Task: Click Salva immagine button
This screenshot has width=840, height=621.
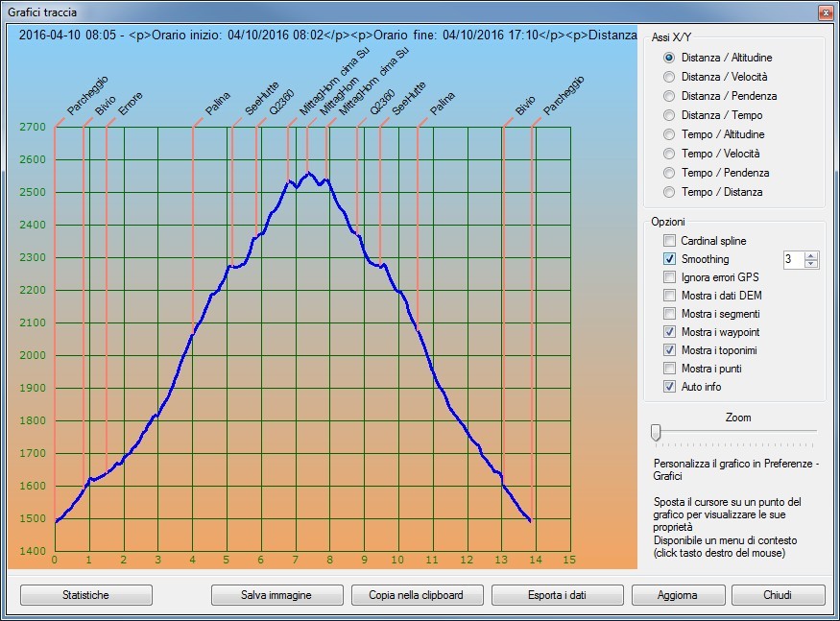Action: (x=277, y=595)
